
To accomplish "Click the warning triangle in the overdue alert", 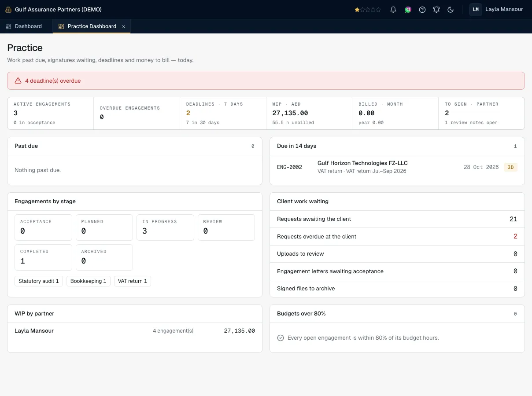I will (x=18, y=81).
